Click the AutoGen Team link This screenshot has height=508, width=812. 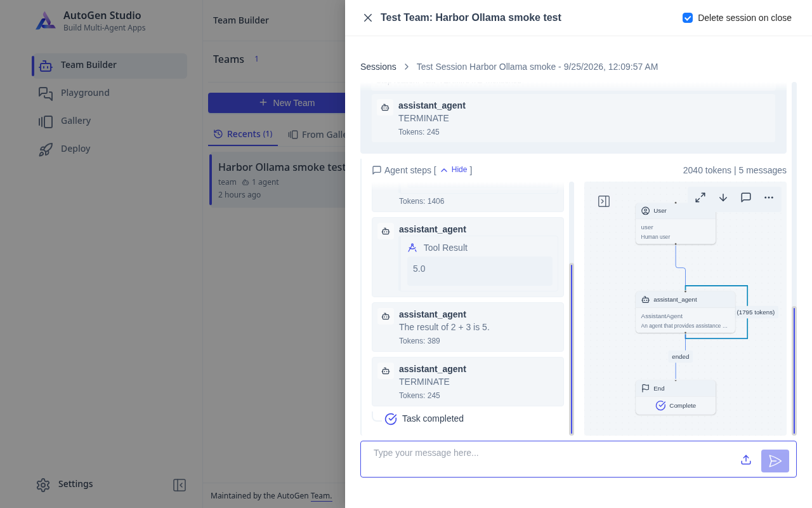click(x=321, y=496)
